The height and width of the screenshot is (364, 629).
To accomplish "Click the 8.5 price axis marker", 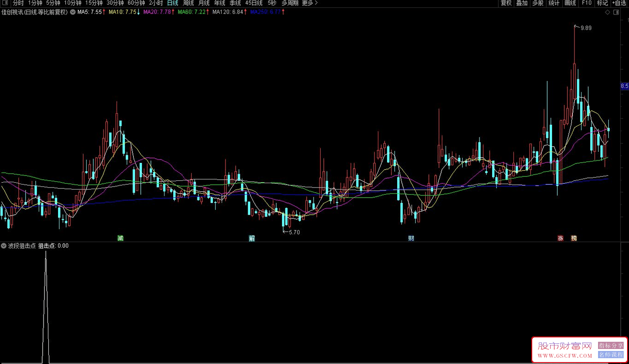I will [x=624, y=86].
